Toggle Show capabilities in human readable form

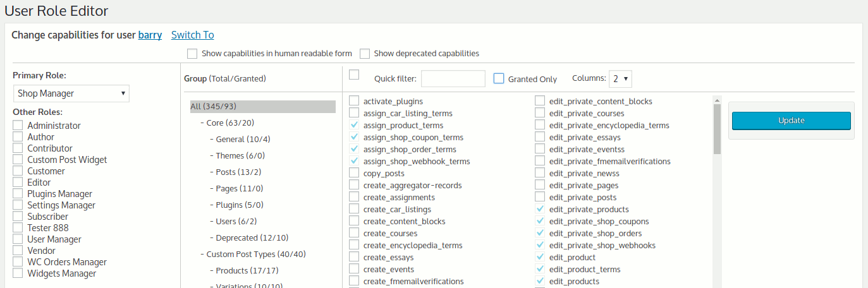point(192,54)
